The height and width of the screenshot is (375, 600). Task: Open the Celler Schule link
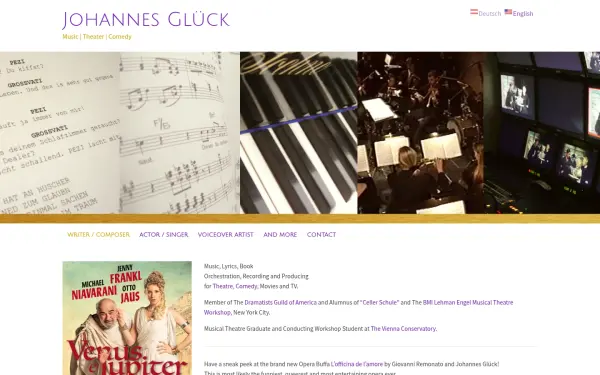tap(381, 302)
